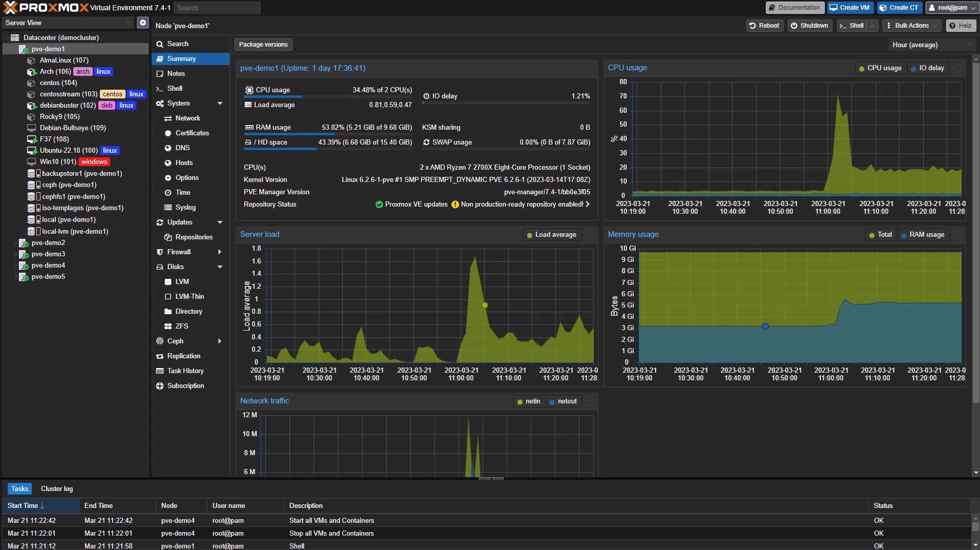The height and width of the screenshot is (550, 980).
Task: Click the Hosts globe icon
Action: (168, 162)
